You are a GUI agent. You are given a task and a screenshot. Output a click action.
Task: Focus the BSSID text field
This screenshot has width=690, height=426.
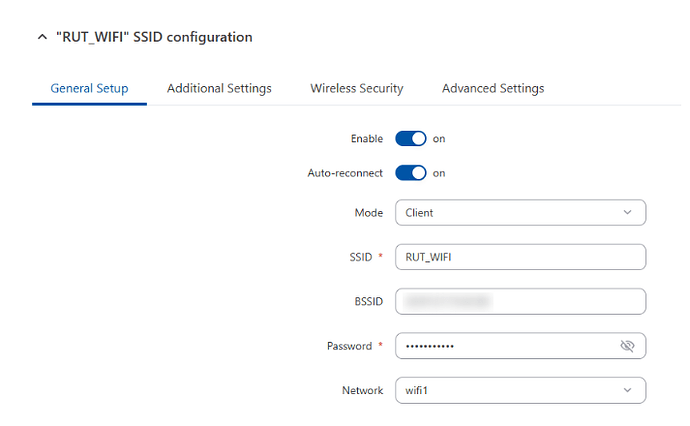pyautogui.click(x=520, y=301)
